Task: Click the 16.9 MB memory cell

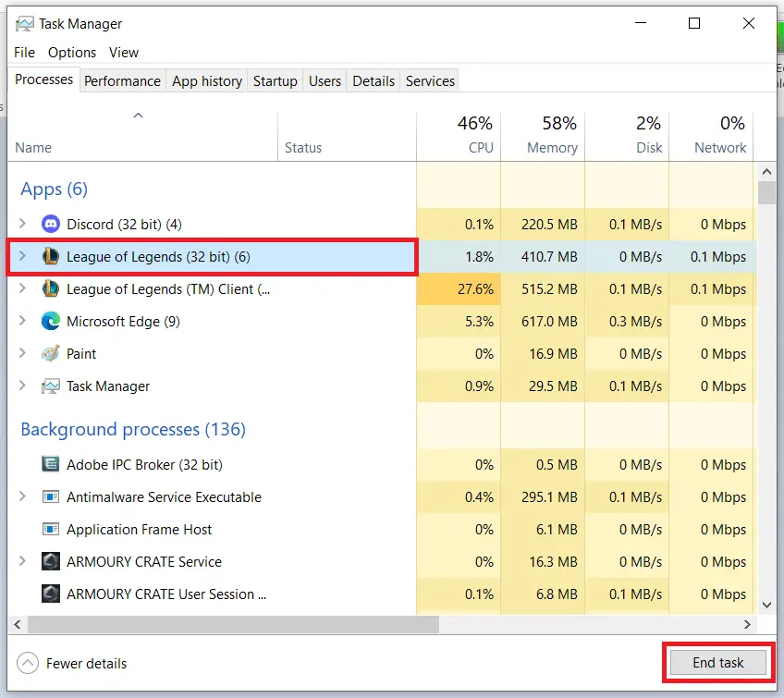Action: (x=543, y=353)
